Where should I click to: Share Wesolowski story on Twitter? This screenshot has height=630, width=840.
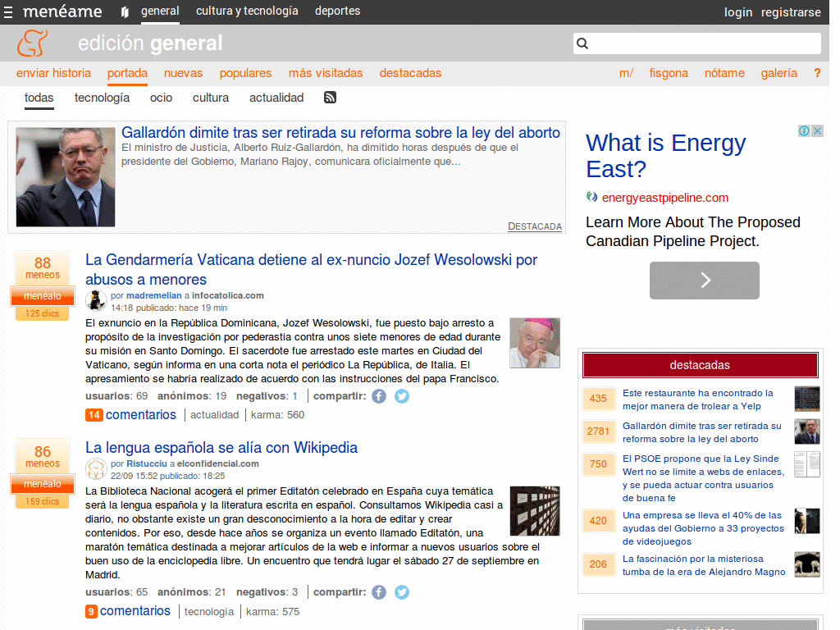pos(402,396)
